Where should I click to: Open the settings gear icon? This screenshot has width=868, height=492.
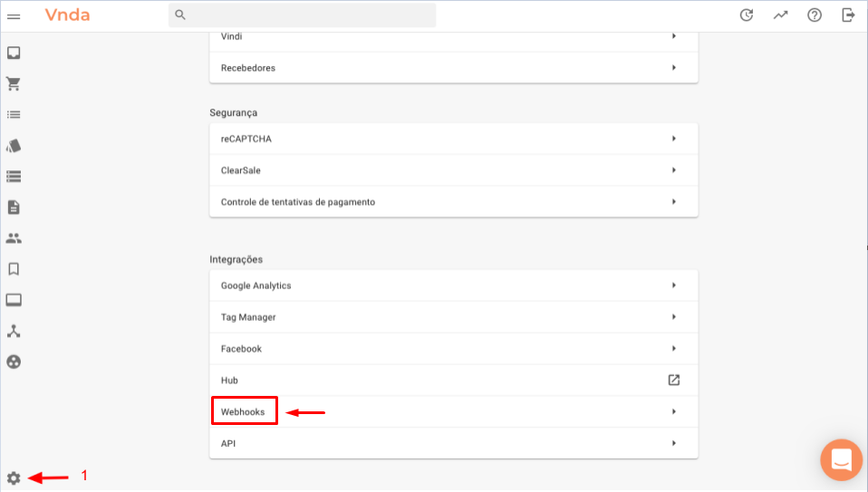(14, 478)
